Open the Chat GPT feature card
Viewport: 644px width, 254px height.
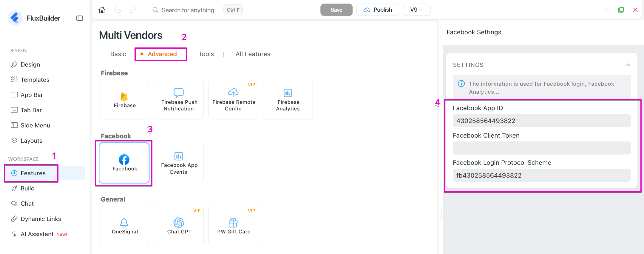179,226
